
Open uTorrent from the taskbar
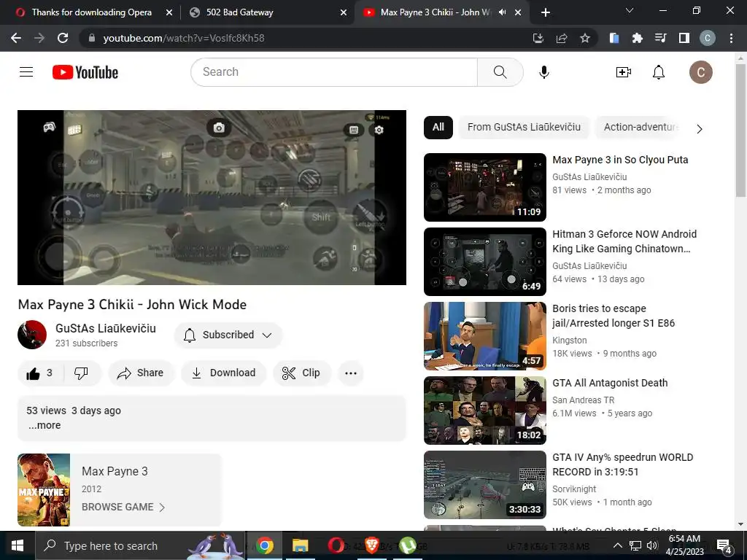point(407,545)
